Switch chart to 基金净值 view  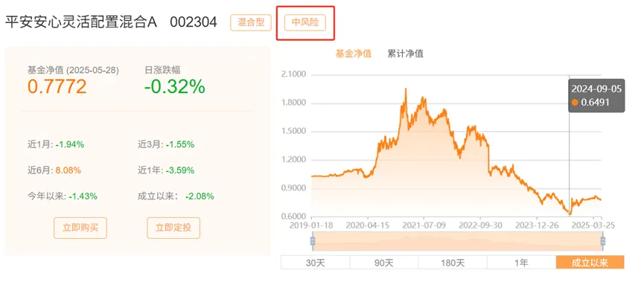tap(353, 54)
